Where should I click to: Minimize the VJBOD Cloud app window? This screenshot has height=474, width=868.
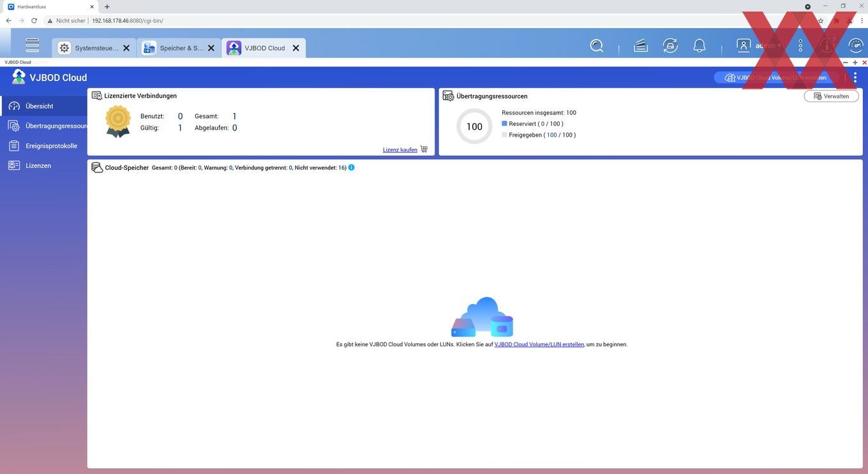coord(846,63)
